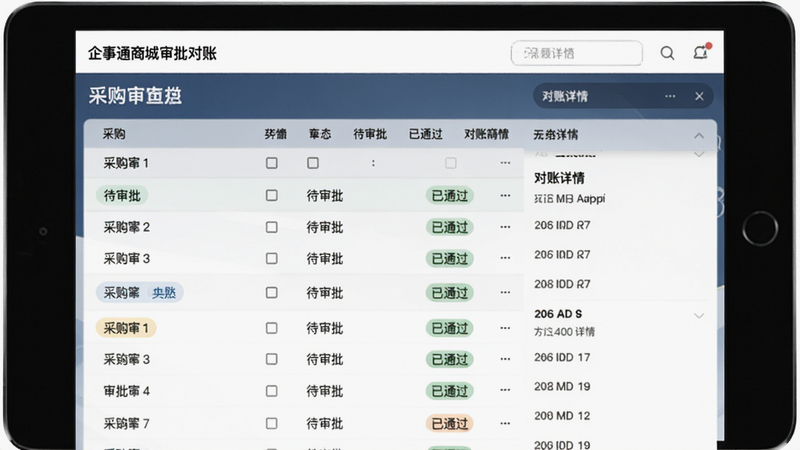This screenshot has height=450, width=800.
Task: Click the search input field in header
Action: coord(577,53)
